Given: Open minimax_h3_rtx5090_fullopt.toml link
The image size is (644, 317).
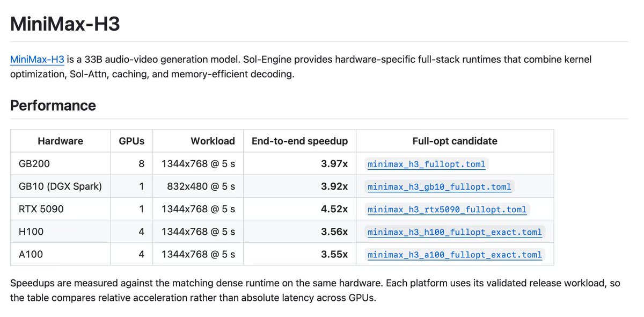Looking at the screenshot, I should 447,209.
